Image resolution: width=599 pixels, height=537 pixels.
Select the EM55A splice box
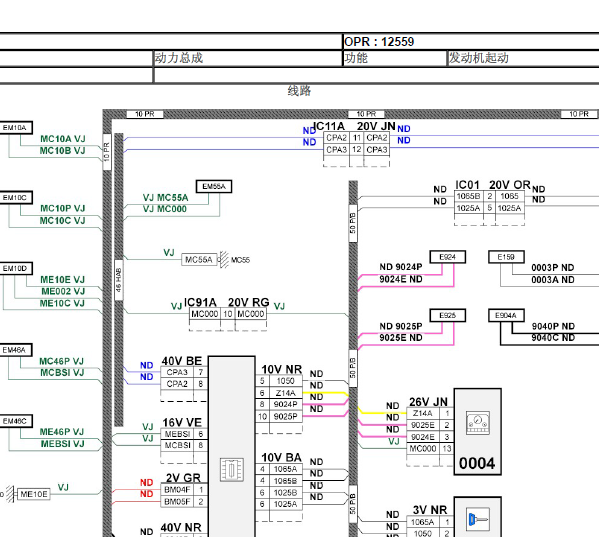coord(214,186)
